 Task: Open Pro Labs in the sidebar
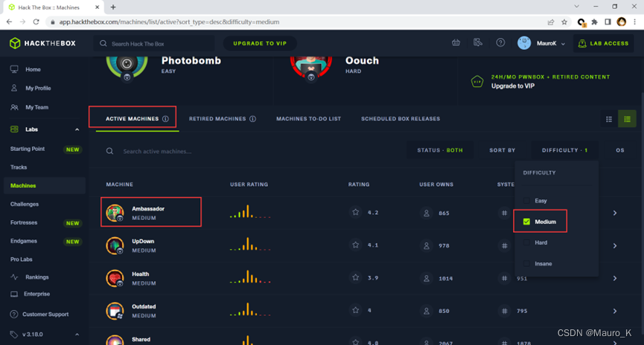point(22,259)
